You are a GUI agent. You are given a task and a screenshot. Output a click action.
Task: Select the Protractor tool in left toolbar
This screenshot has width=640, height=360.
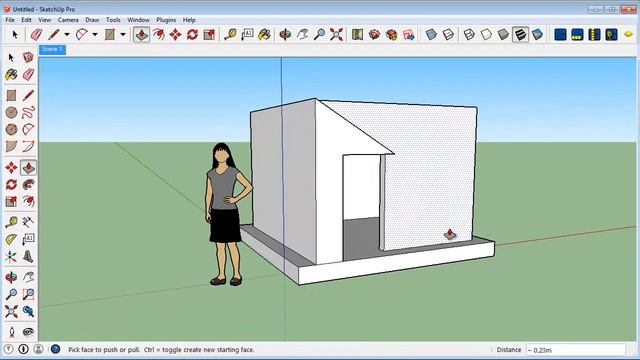pos(11,239)
